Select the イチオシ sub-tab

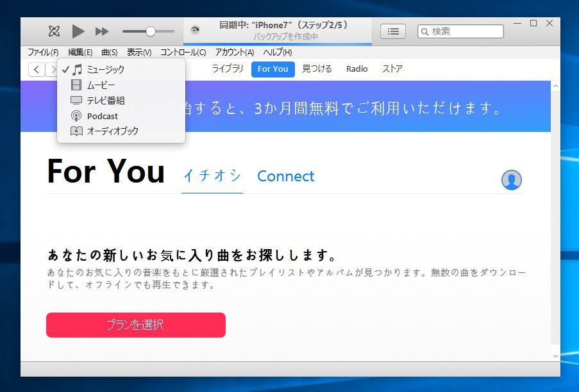[x=212, y=176]
